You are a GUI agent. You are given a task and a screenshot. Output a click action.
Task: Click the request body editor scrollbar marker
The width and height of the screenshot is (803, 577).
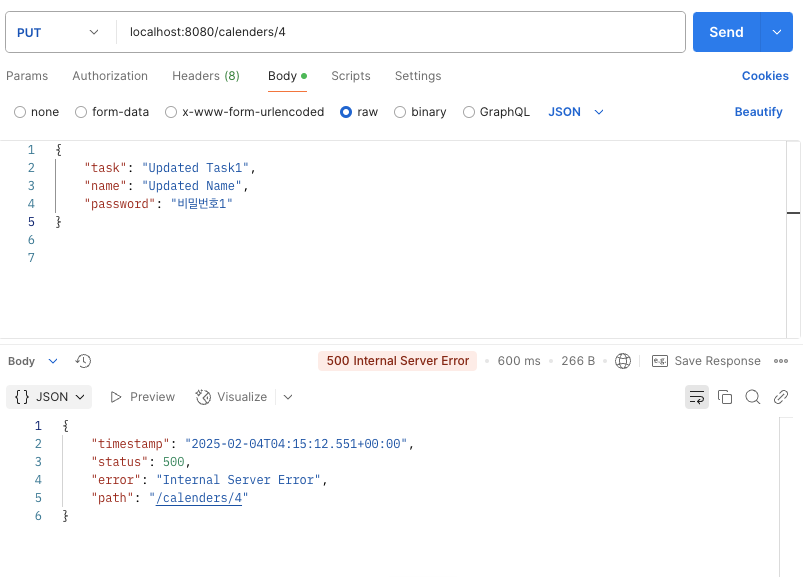(x=793, y=212)
